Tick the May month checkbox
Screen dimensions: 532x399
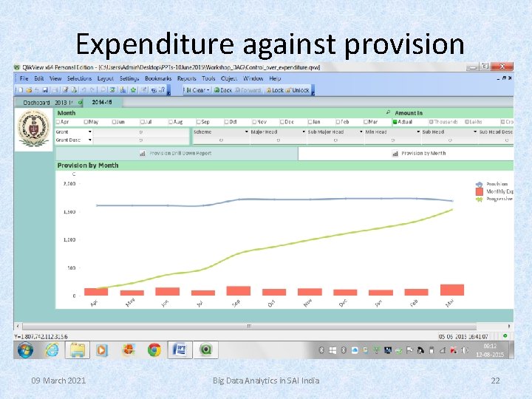click(86, 122)
